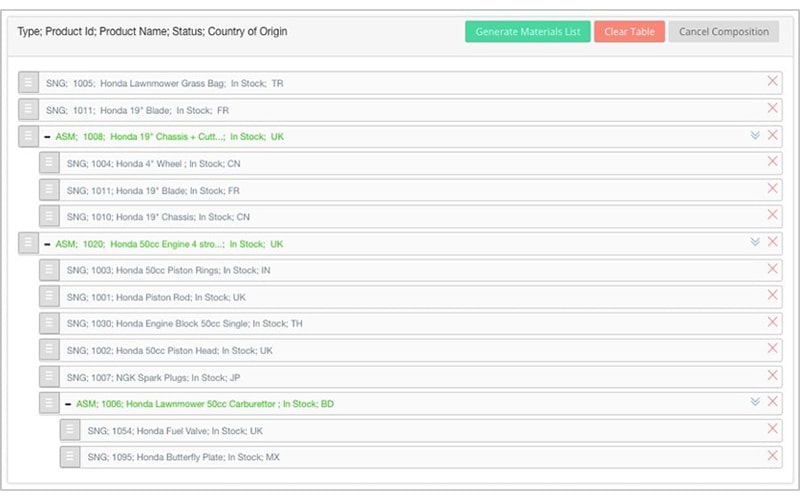Viewport: 800px width, 500px height.
Task: Grab drag handle of Lawnmower Grass Bag row
Action: tap(29, 82)
